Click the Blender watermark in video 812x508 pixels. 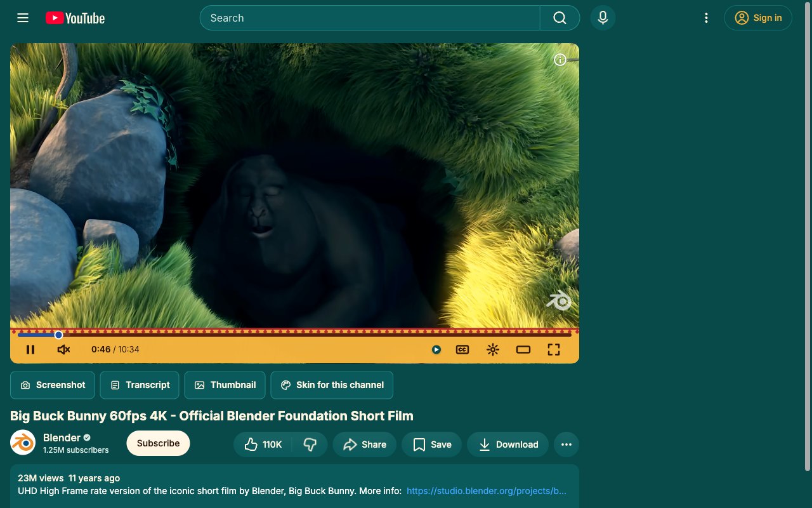559,300
